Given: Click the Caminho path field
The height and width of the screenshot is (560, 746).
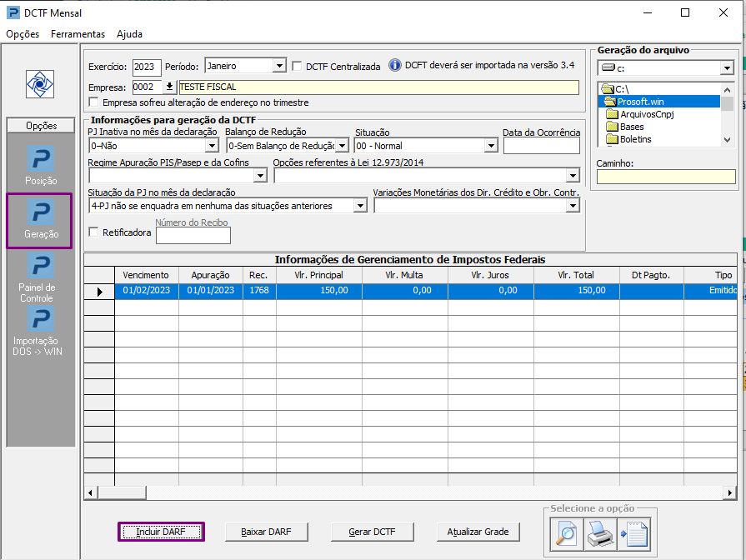Looking at the screenshot, I should (666, 177).
